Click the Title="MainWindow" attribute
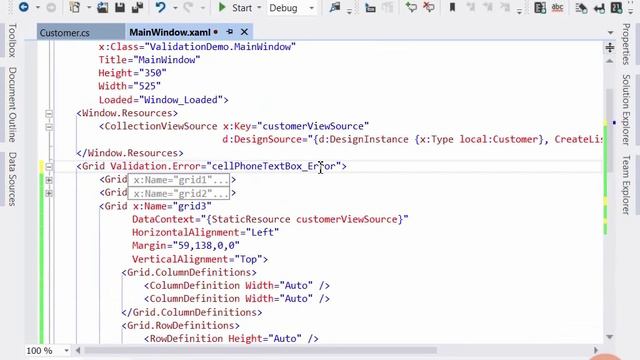 [x=149, y=60]
